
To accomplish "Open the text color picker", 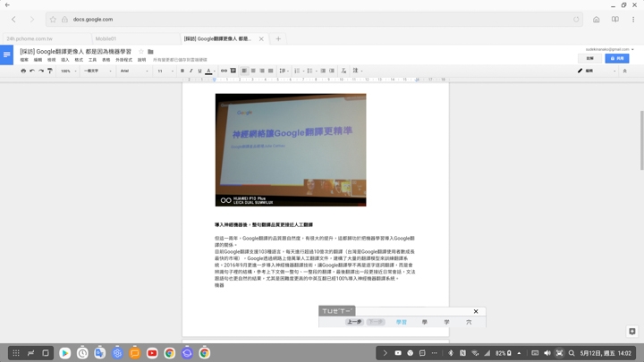I will (x=208, y=71).
